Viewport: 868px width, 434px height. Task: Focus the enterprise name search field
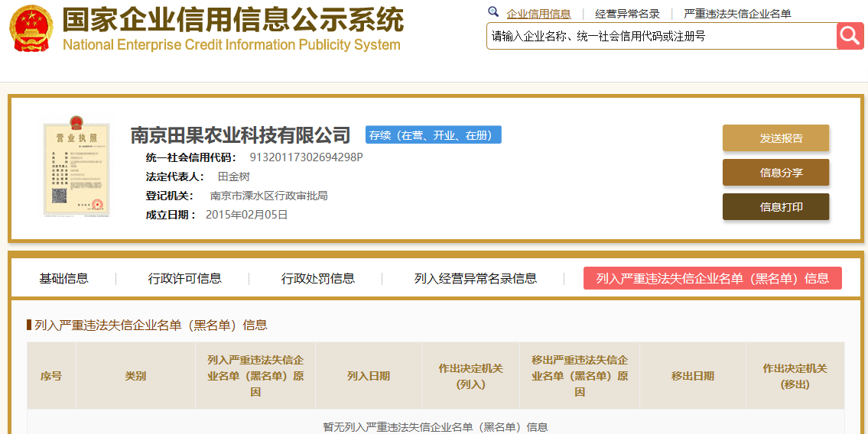pos(662,36)
